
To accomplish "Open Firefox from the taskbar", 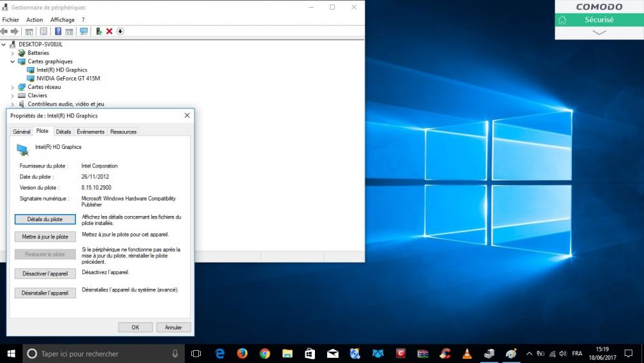I will (x=242, y=353).
